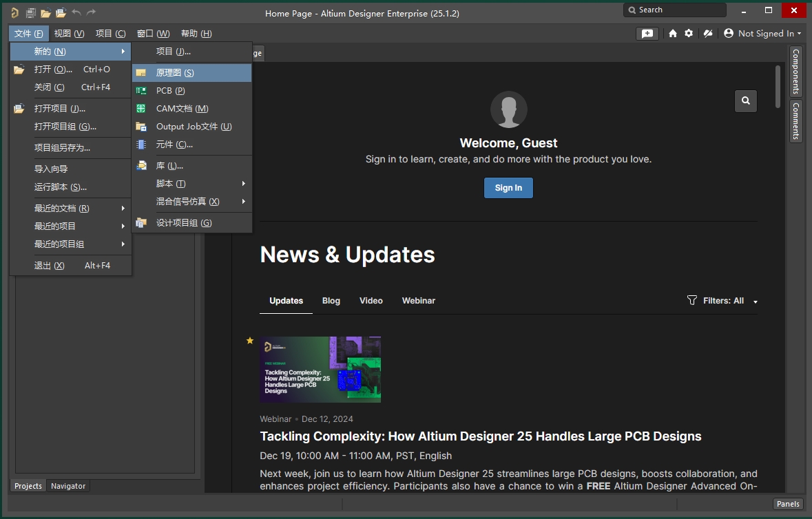This screenshot has height=519, width=812.
Task: Open the Filters: All dropdown
Action: [722, 301]
